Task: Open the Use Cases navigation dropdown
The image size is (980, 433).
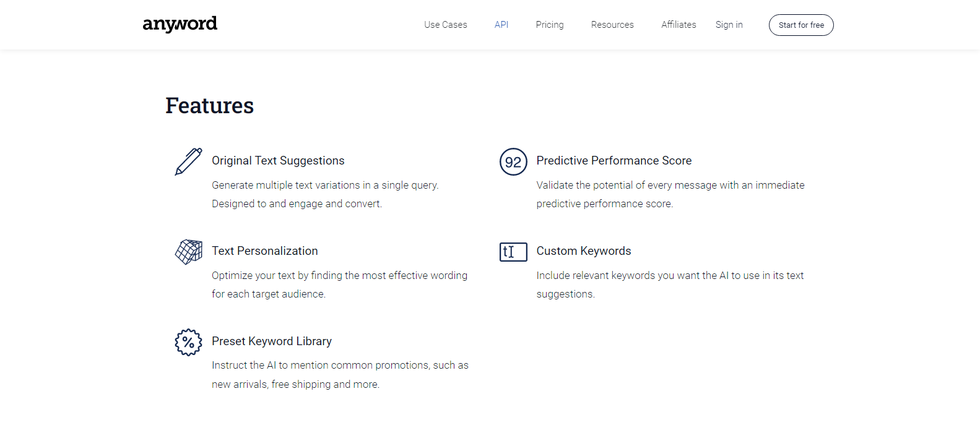Action: tap(445, 25)
